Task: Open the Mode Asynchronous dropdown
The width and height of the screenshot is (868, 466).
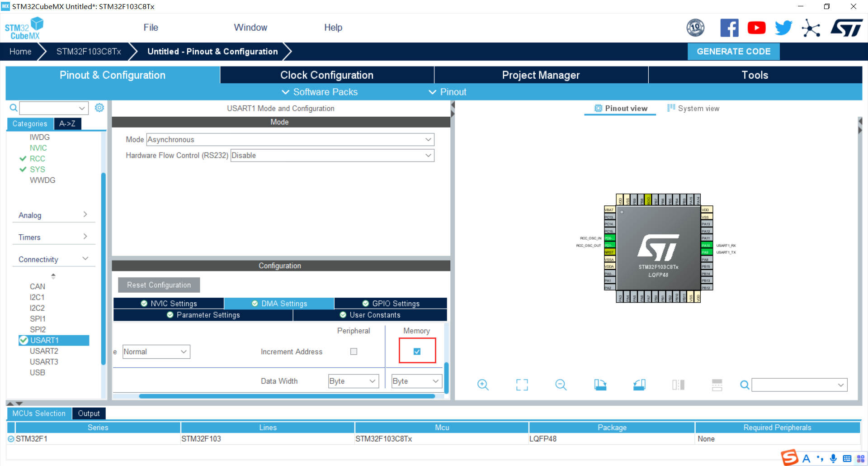Action: (290, 140)
